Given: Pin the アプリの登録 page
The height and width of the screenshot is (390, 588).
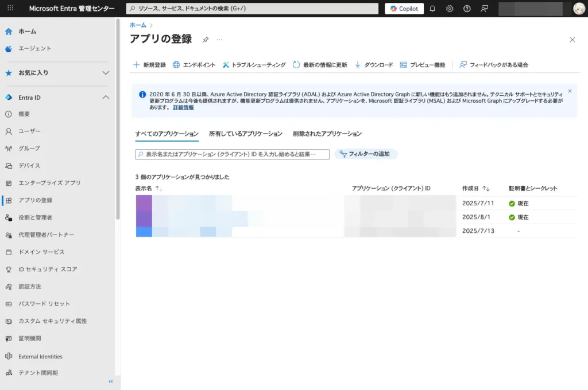Looking at the screenshot, I should pos(206,40).
